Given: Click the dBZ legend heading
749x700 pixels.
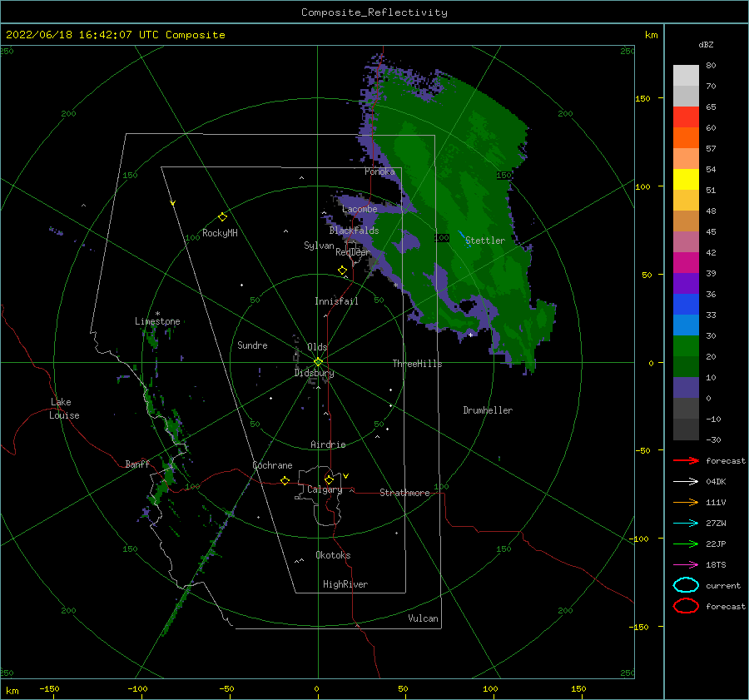Looking at the screenshot, I should point(706,44).
